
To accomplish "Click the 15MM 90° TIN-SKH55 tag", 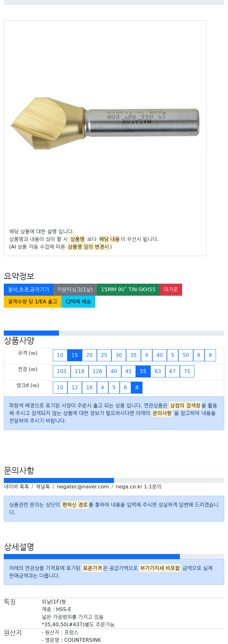I will [x=128, y=290].
